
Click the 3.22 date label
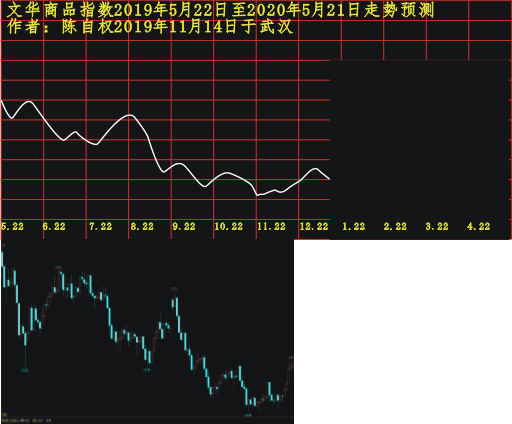[437, 226]
